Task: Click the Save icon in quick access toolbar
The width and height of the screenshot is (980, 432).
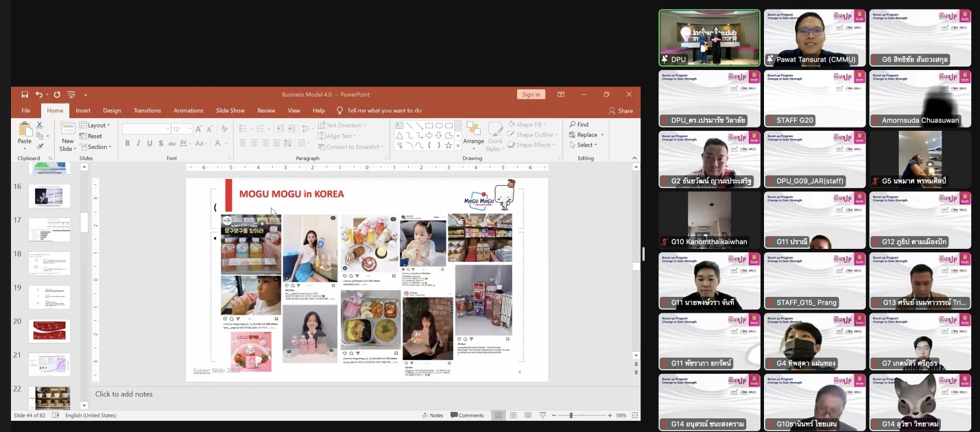Action: coord(25,95)
